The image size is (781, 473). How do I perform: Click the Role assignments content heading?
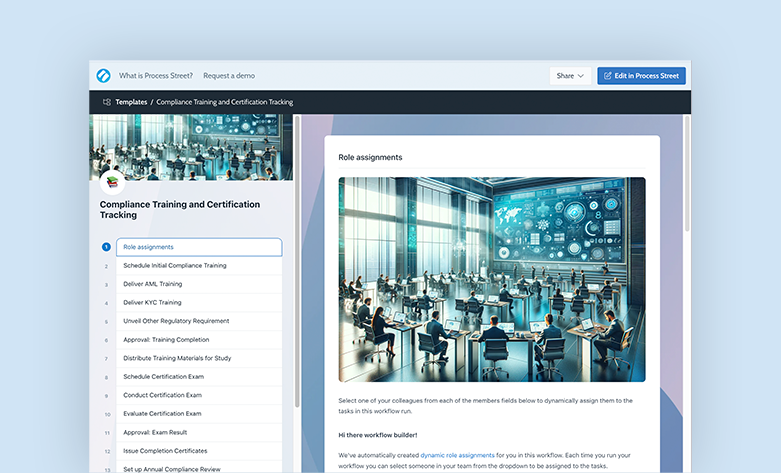point(370,157)
